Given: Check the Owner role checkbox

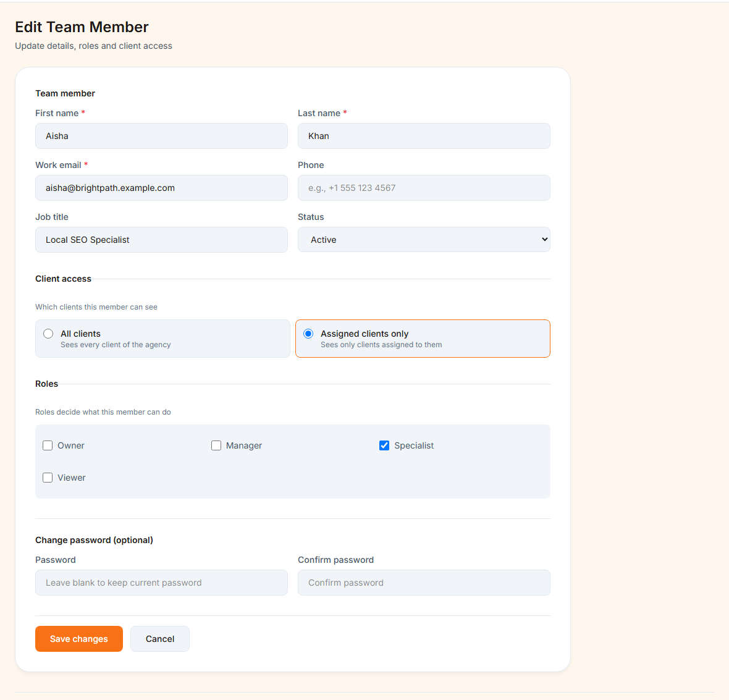Looking at the screenshot, I should click(x=48, y=445).
